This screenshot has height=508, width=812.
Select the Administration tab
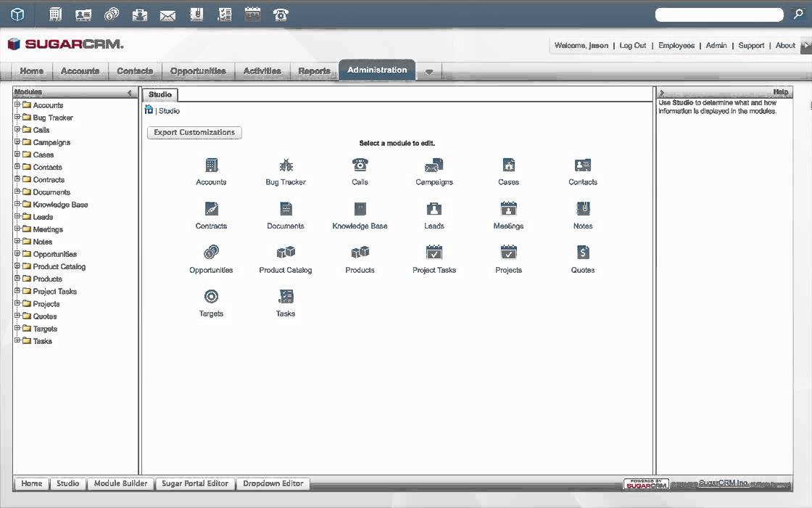point(377,70)
